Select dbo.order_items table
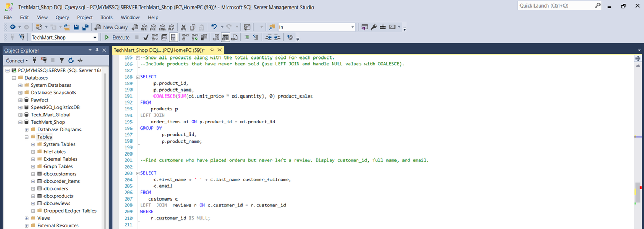 click(62, 181)
